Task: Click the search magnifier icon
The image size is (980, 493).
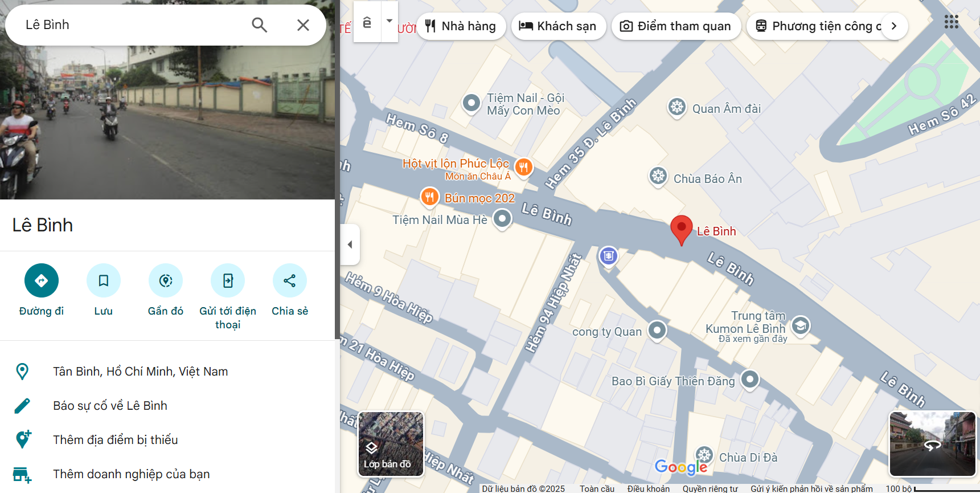Action: click(259, 25)
